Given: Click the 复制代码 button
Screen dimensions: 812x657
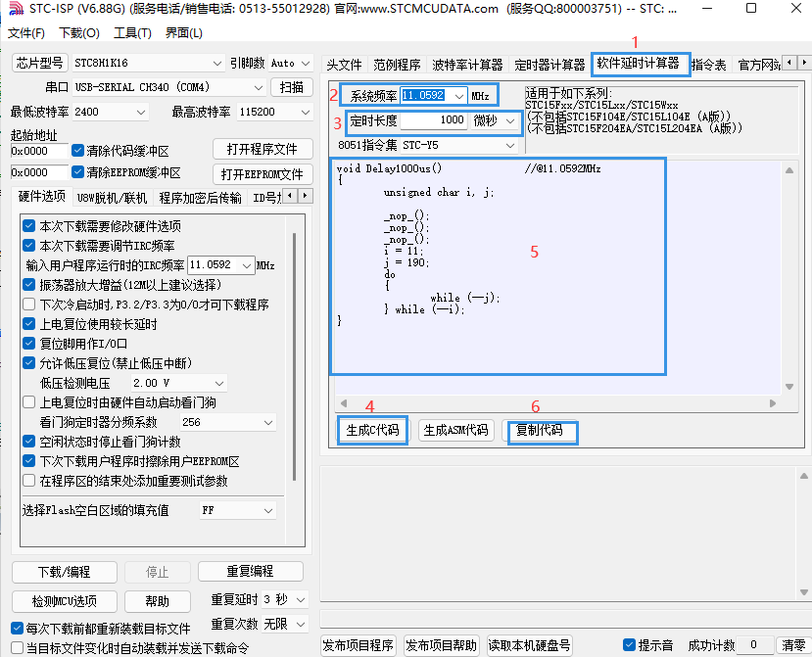Looking at the screenshot, I should click(542, 431).
